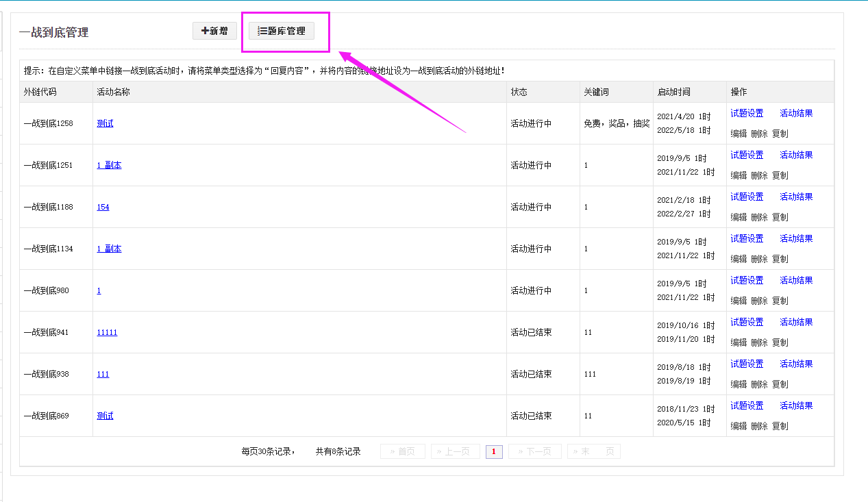Go to 上一页 in pagination
This screenshot has width=868, height=502.
[455, 451]
